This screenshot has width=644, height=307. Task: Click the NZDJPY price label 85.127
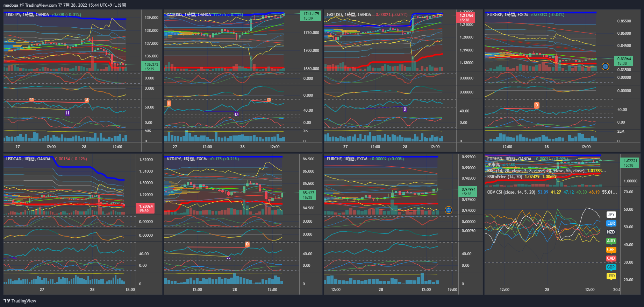[308, 195]
